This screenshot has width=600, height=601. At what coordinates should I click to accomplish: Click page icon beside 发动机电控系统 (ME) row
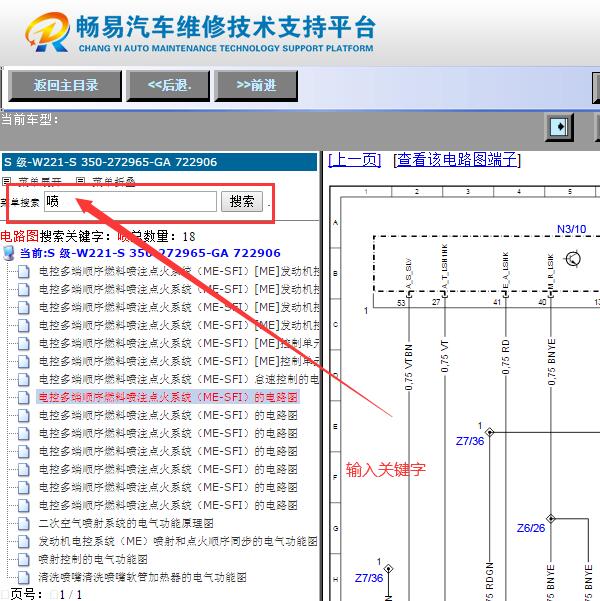[23, 542]
